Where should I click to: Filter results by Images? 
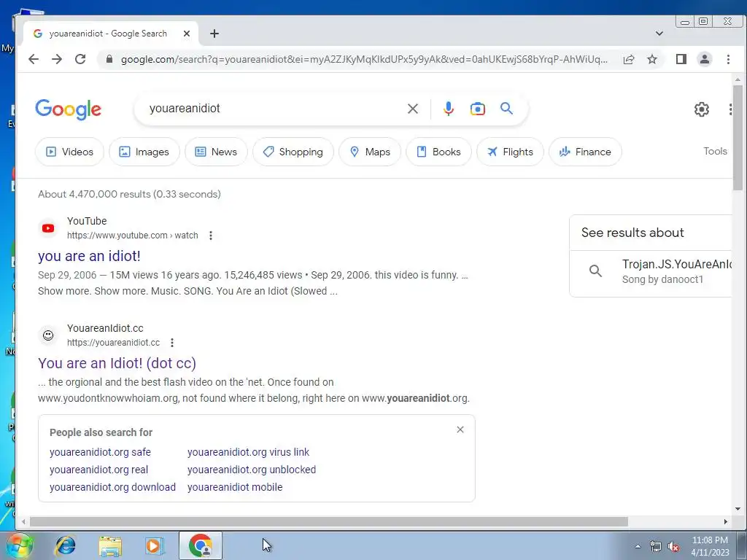pyautogui.click(x=144, y=152)
